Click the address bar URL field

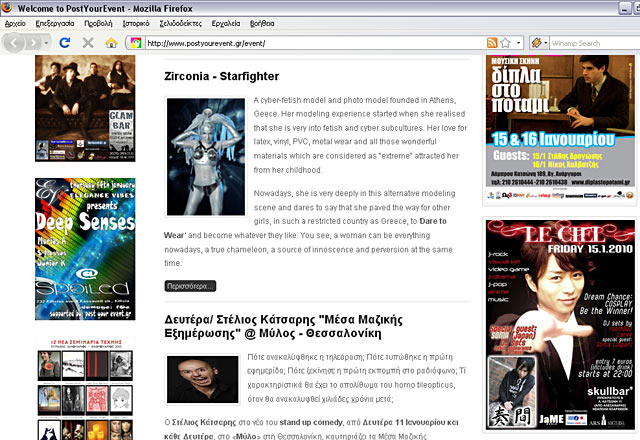(x=314, y=43)
